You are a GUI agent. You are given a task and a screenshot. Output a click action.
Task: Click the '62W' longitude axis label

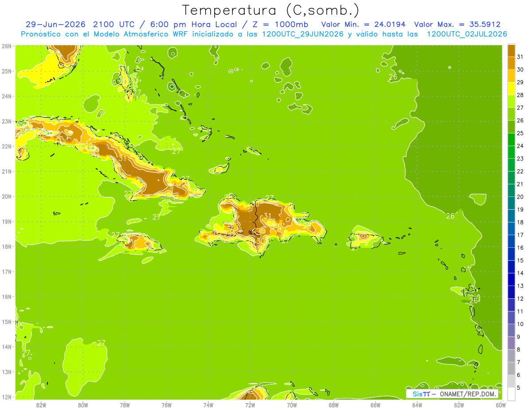pyautogui.click(x=459, y=405)
